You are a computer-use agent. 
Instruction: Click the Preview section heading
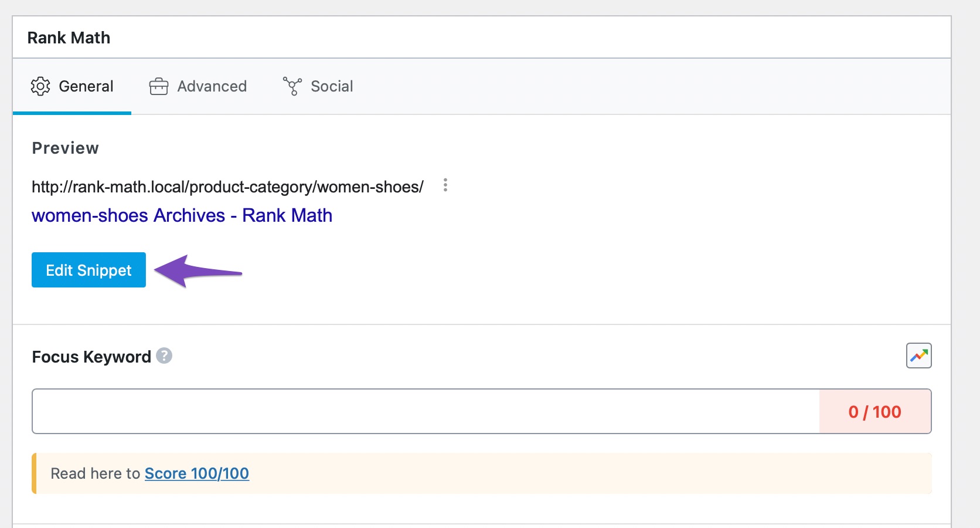[65, 148]
